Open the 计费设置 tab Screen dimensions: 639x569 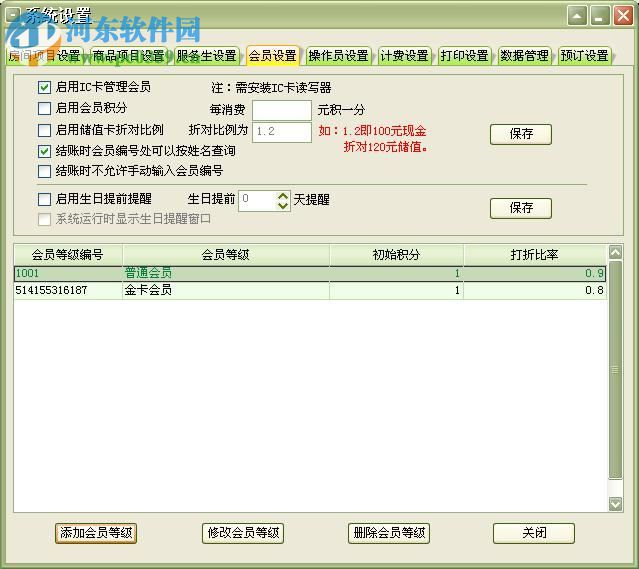pos(404,56)
